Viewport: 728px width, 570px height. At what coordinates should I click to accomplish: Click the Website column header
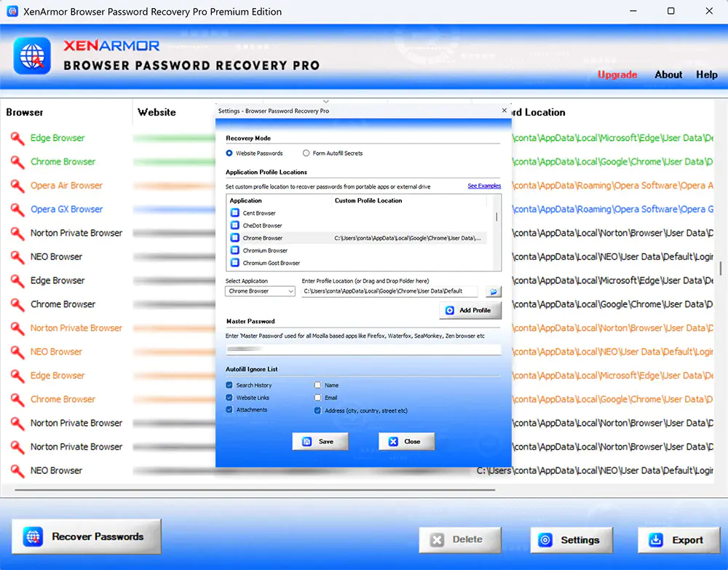pos(157,112)
